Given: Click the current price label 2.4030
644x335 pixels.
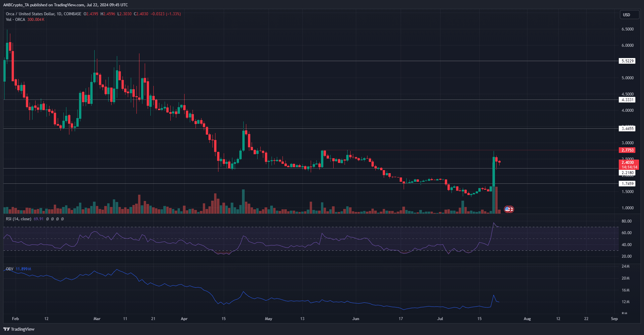Looking at the screenshot, I should [627, 163].
